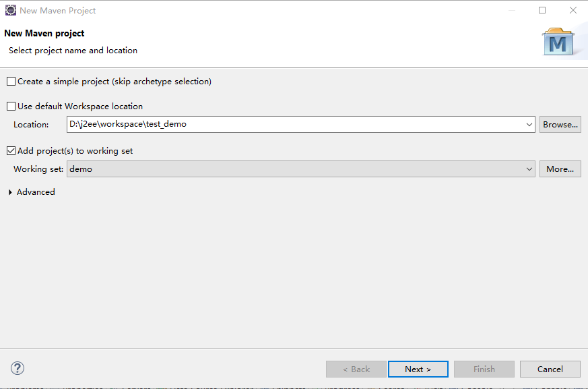The width and height of the screenshot is (588, 389).
Task: Click the New Maven project heading text
Action: tap(44, 34)
